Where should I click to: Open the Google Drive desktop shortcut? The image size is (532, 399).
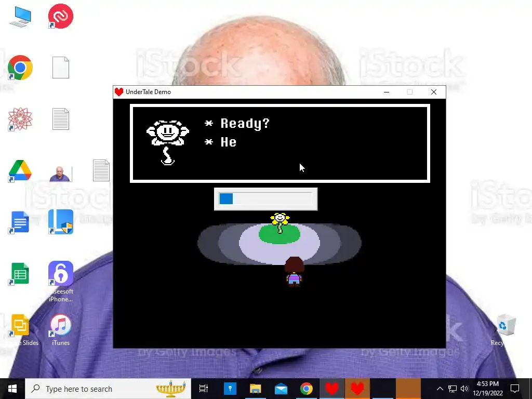coord(20,170)
